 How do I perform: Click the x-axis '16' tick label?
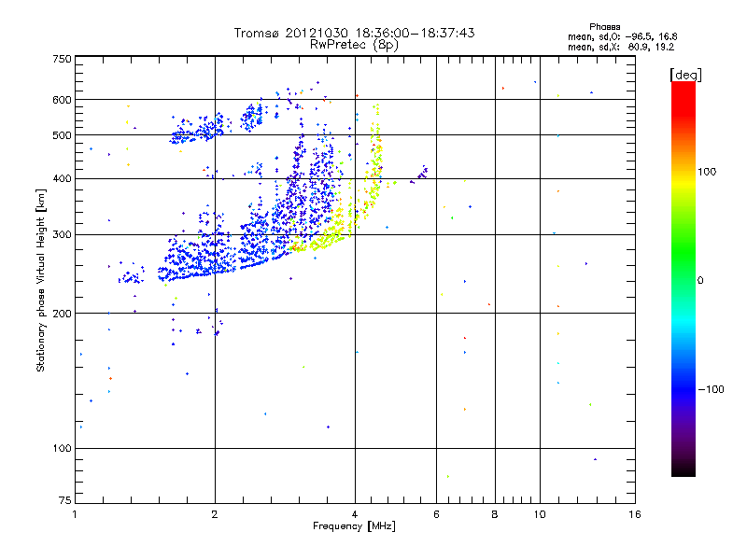pos(635,514)
